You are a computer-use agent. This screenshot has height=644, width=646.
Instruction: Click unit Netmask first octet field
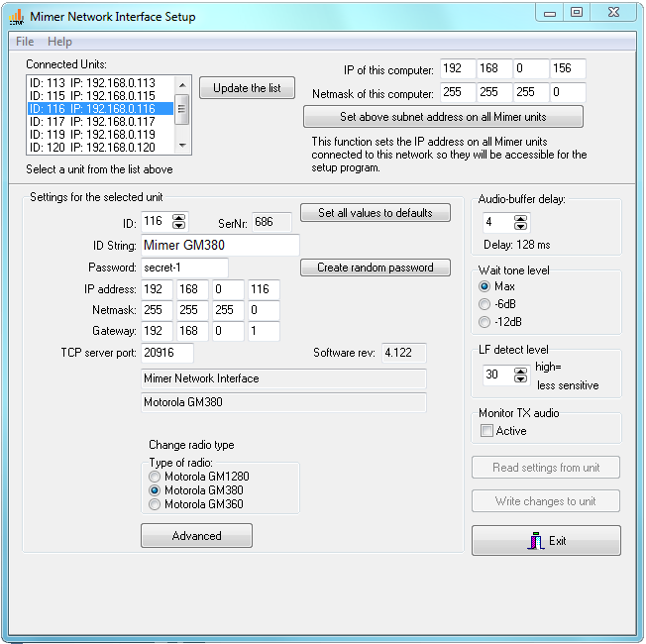click(157, 310)
